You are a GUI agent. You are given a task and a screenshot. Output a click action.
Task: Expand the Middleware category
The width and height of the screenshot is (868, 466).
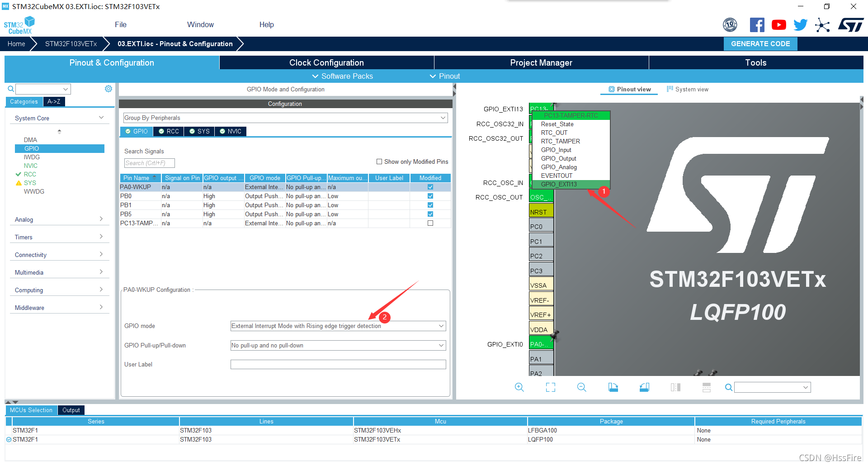coord(59,308)
